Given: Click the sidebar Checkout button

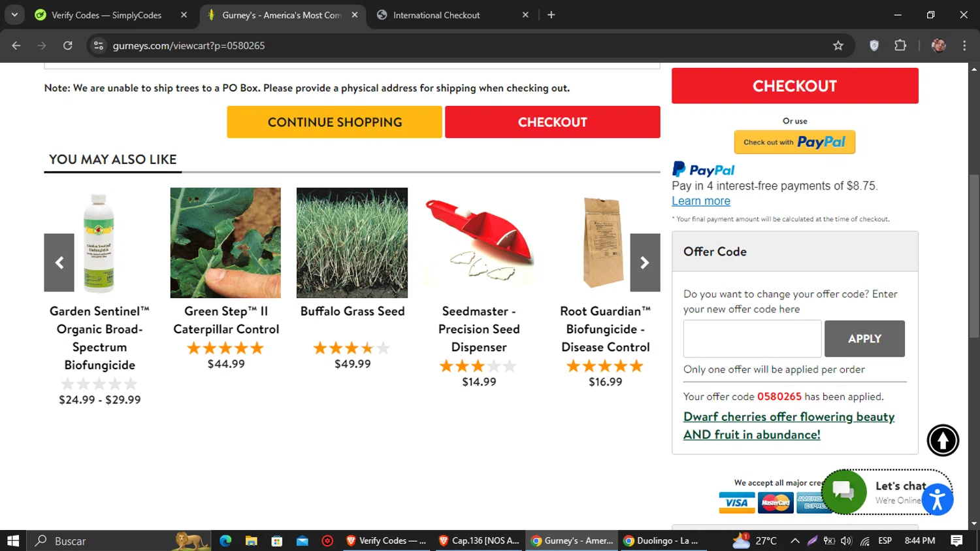Looking at the screenshot, I should pos(795,86).
